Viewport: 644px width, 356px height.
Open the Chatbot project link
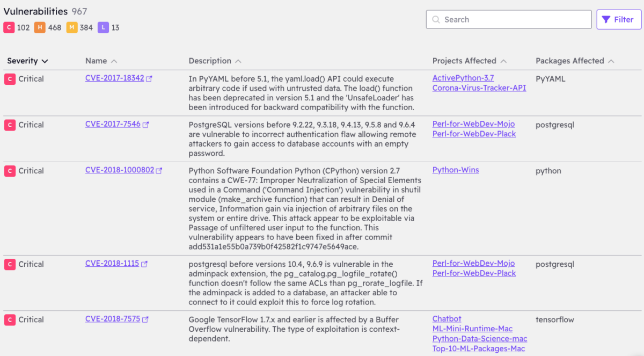[447, 319]
